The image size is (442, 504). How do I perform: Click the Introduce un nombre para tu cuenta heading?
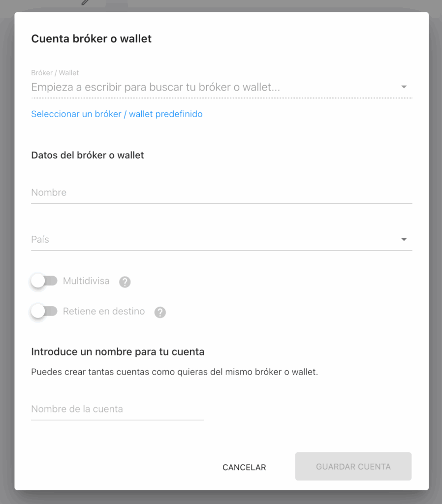(x=118, y=352)
